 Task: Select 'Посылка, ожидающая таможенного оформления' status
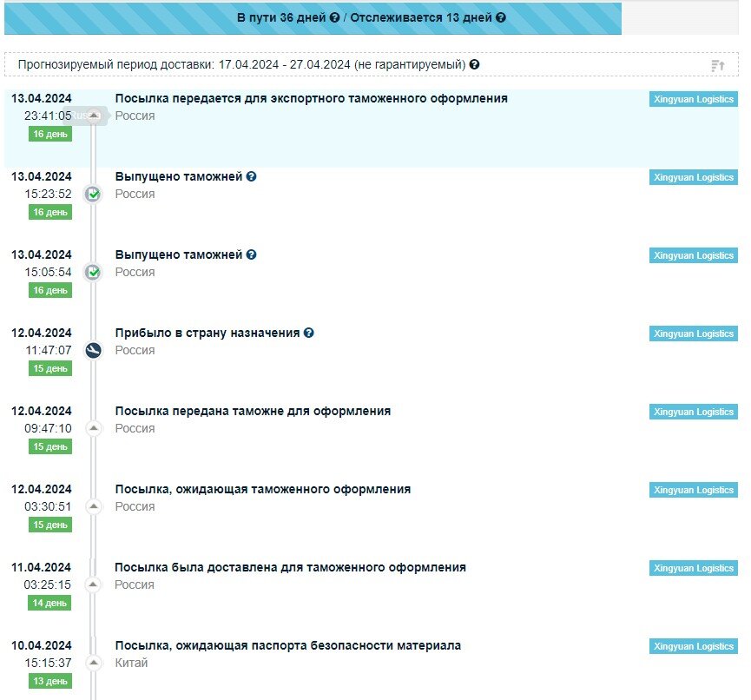coord(263,489)
